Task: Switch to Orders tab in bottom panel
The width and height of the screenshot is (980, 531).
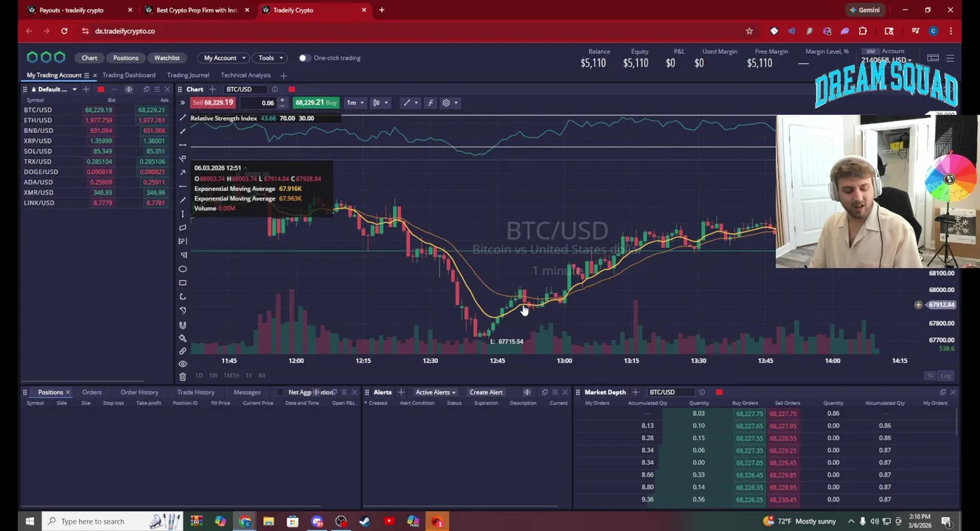Action: pyautogui.click(x=91, y=392)
